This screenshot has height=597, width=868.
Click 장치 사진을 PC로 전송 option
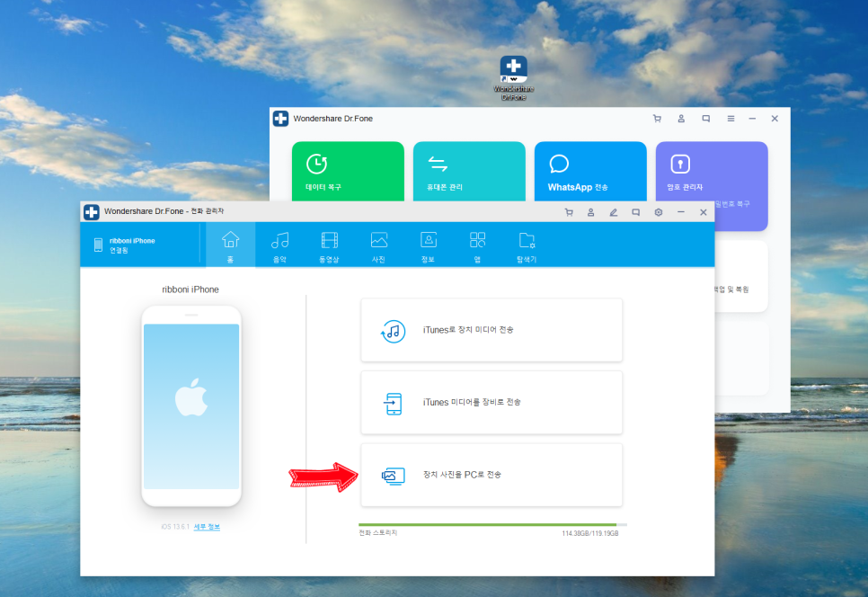click(x=492, y=475)
